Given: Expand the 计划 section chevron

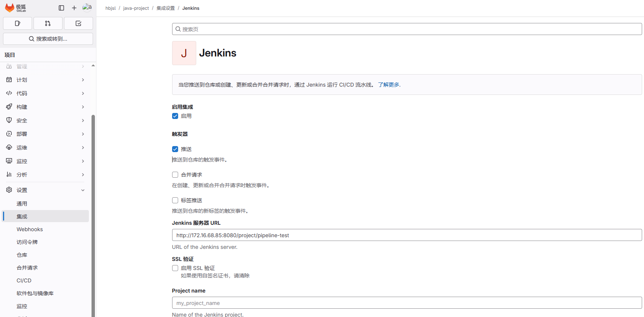Looking at the screenshot, I should [83, 80].
